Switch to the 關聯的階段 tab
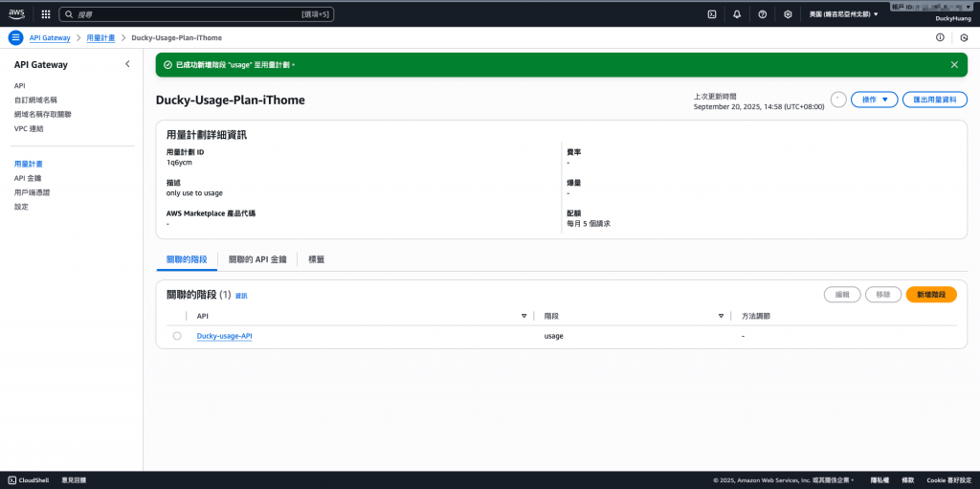Image resolution: width=980 pixels, height=489 pixels. pyautogui.click(x=187, y=259)
